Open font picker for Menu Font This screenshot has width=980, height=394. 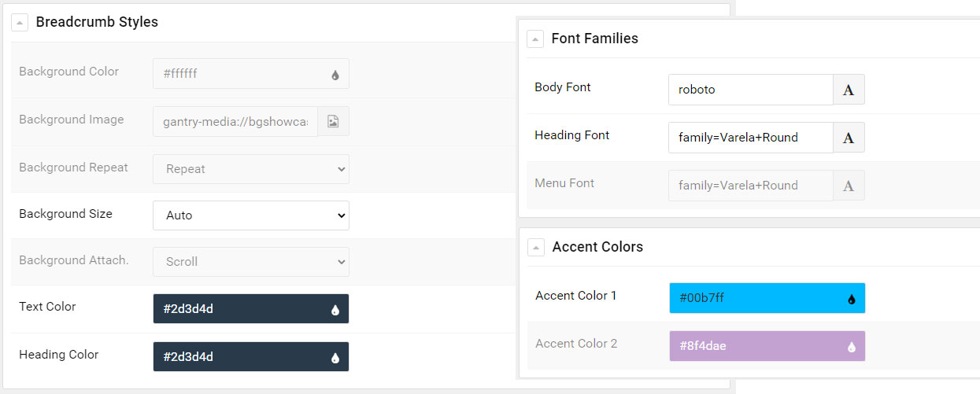tap(849, 186)
